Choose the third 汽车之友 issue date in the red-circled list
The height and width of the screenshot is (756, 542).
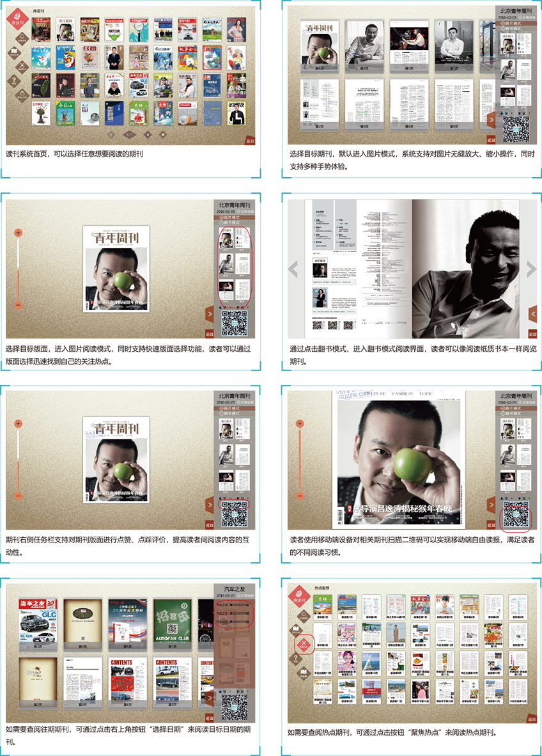(x=233, y=622)
